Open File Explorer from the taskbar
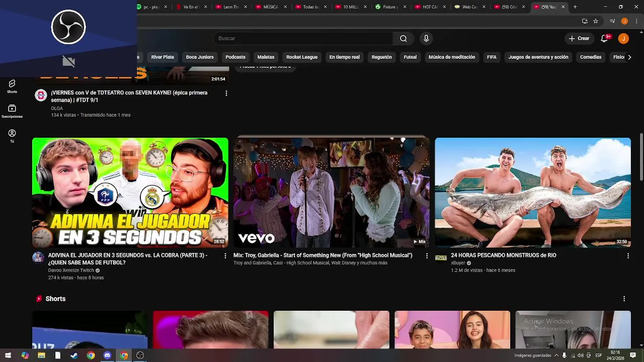 point(41,355)
